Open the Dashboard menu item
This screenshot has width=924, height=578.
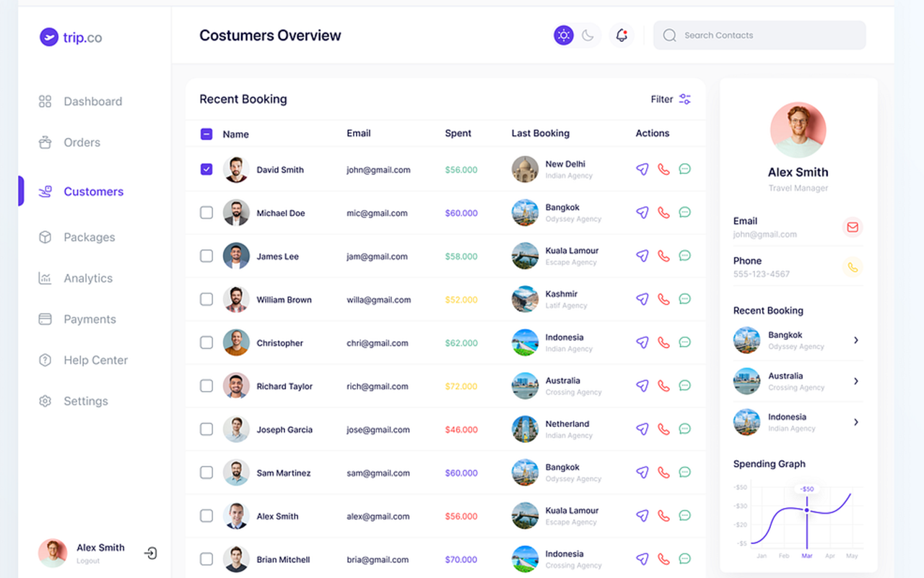pos(92,101)
